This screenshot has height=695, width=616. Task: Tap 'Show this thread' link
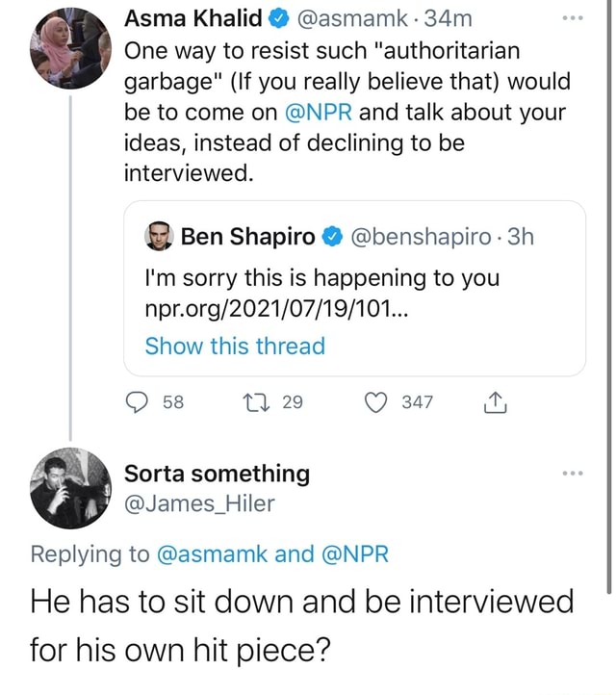tap(235, 346)
